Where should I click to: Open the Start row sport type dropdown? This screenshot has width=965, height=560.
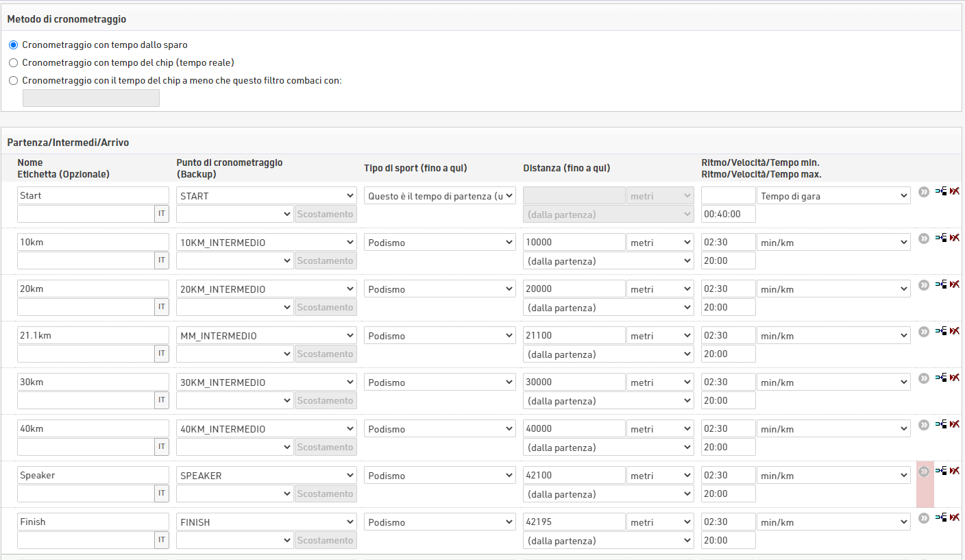click(x=440, y=195)
